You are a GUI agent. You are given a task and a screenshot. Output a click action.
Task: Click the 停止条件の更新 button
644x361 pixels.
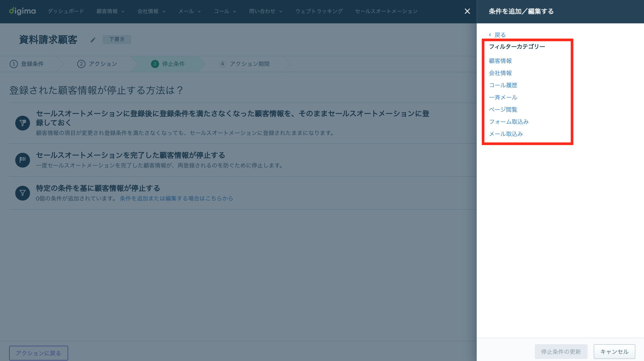point(561,352)
